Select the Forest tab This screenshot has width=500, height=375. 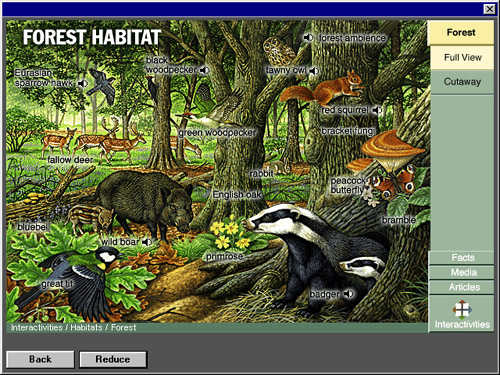461,32
